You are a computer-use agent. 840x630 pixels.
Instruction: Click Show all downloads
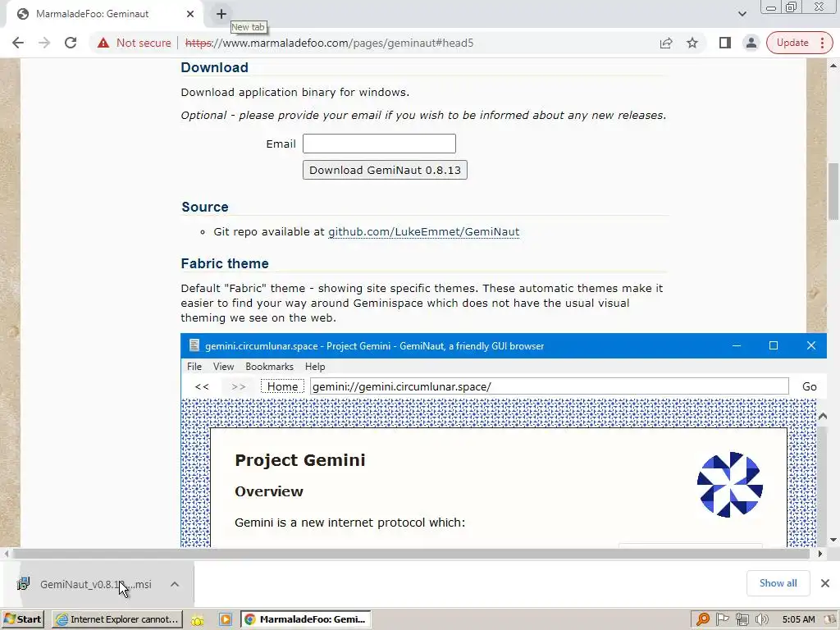point(778,583)
